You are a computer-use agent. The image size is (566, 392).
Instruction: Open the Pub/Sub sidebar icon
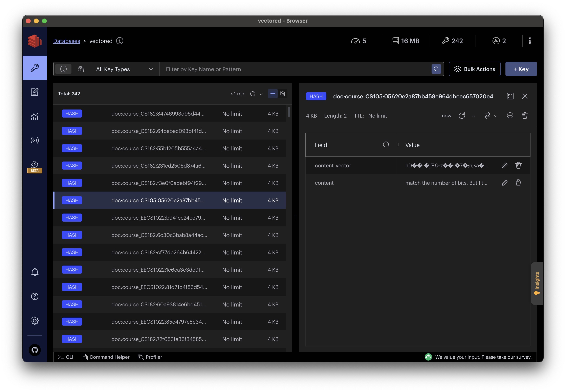point(35,140)
